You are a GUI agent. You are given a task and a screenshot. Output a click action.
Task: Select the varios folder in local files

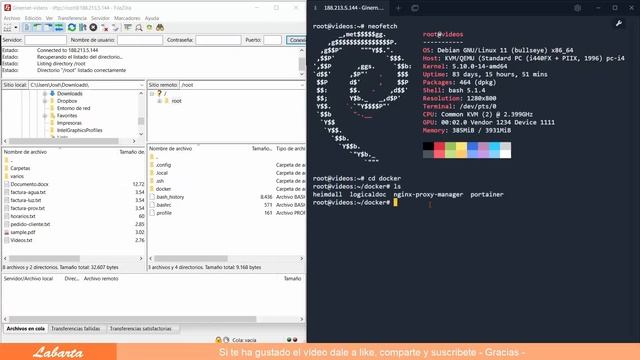(x=17, y=176)
